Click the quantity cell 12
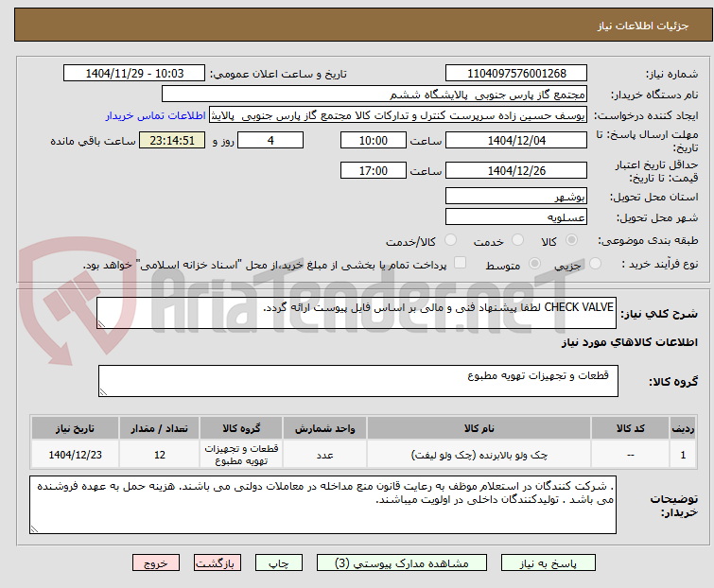 point(160,455)
